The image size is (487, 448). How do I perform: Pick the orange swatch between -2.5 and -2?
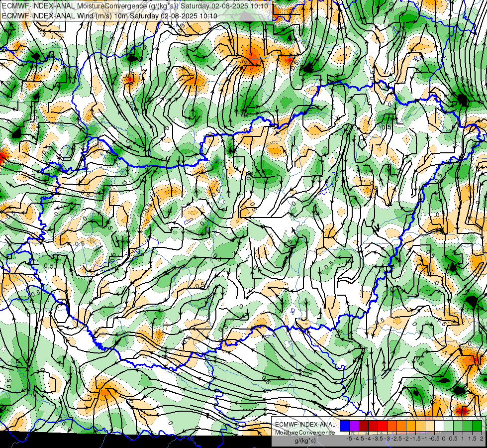tap(401, 426)
